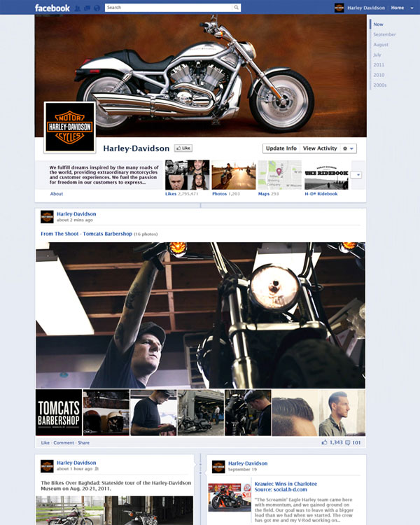
Task: Open account dropdown arrow next to Home
Action: (x=412, y=8)
